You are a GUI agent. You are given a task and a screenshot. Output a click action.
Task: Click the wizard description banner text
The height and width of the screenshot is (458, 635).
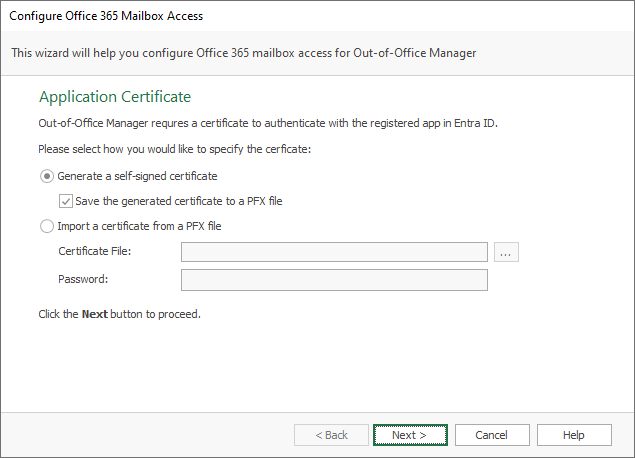pyautogui.click(x=243, y=53)
